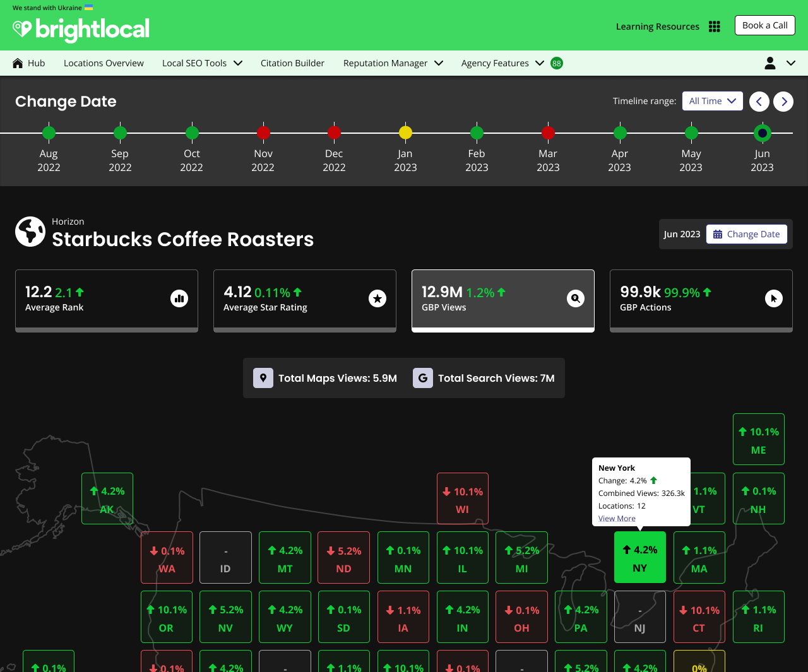The image size is (808, 672).
Task: Select Mar 2023 timeline marker
Action: pyautogui.click(x=548, y=133)
